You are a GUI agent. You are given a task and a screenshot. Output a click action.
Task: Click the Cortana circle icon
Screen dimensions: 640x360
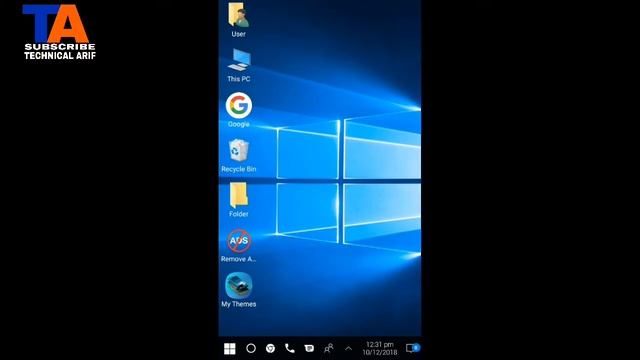tap(251, 348)
